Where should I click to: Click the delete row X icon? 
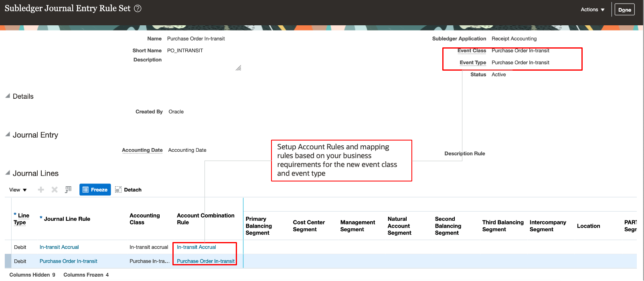[55, 190]
